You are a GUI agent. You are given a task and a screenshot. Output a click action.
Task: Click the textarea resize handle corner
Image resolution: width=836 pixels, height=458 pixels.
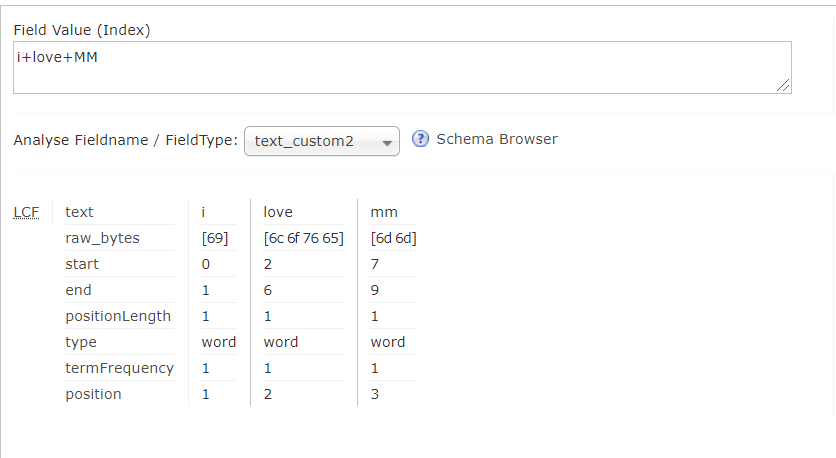pos(784,86)
